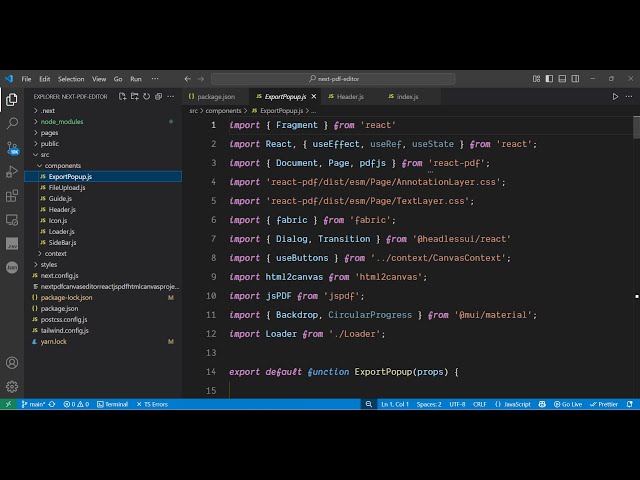The height and width of the screenshot is (480, 640).
Task: Run the code with the play icon
Action: click(615, 97)
